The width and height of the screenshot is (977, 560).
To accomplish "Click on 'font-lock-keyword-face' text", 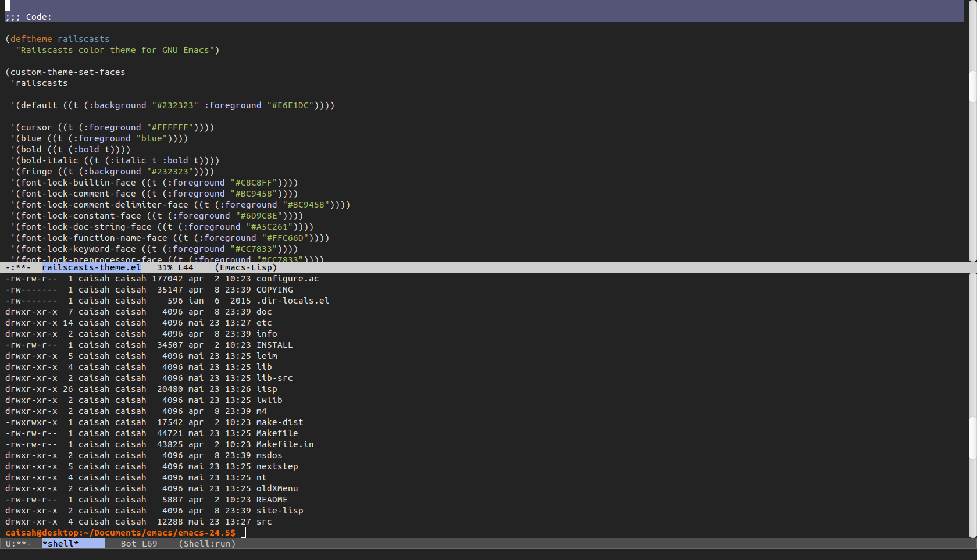I will click(x=79, y=249).
